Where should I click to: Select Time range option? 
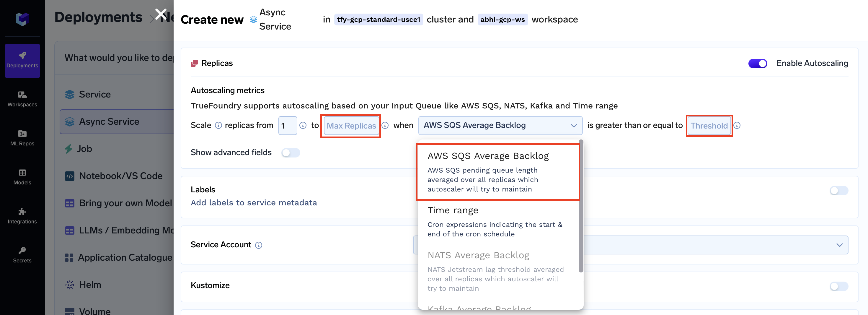[498, 222]
